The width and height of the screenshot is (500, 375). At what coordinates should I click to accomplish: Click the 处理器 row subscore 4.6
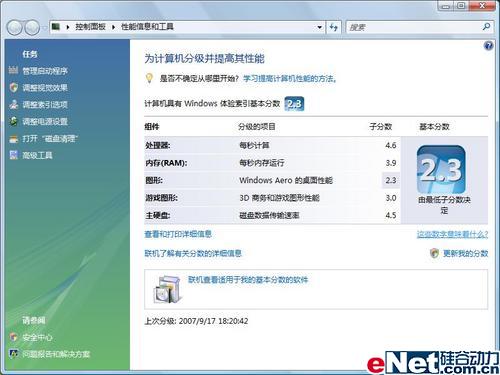click(391, 145)
